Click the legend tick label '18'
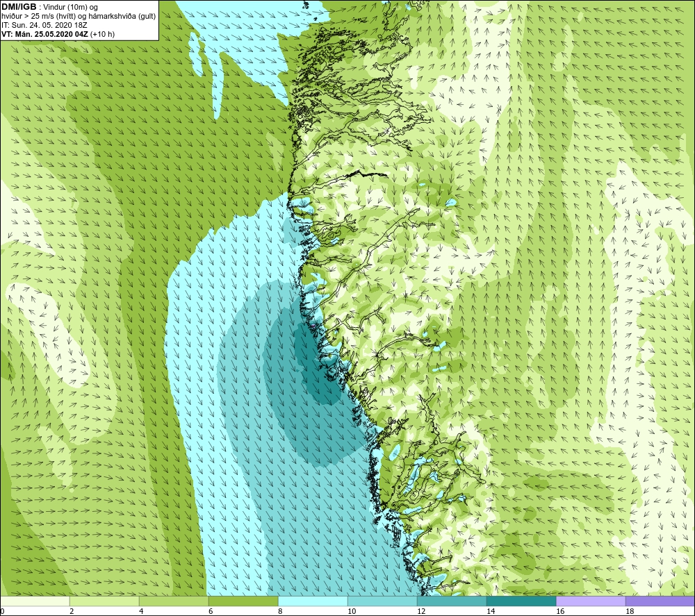The image size is (695, 616). 630,611
